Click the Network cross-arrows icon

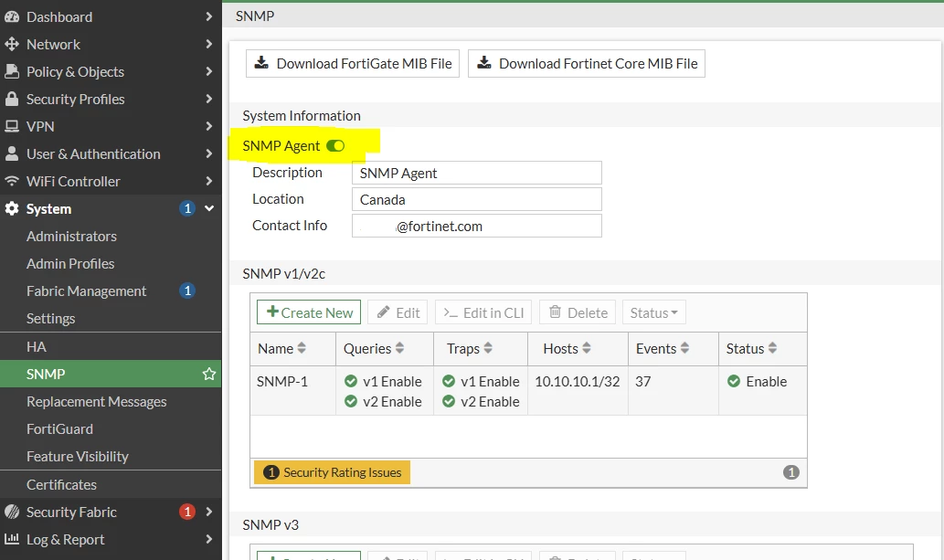[x=12, y=44]
